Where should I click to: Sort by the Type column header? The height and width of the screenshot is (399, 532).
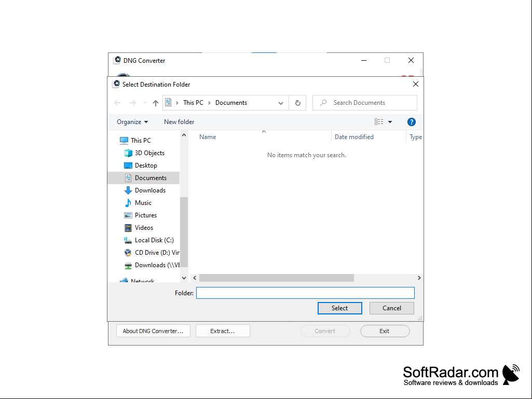[415, 137]
